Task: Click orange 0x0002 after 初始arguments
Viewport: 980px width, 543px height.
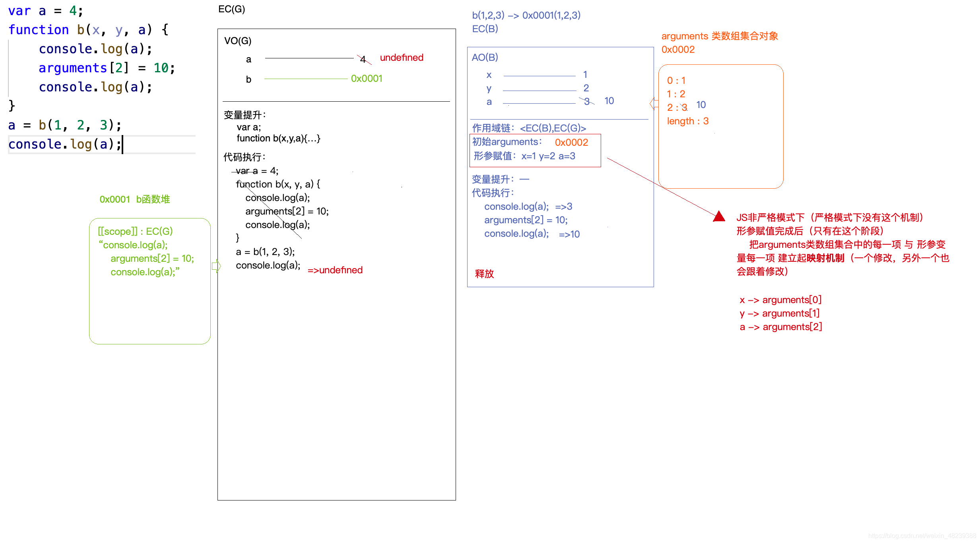Action: point(571,142)
